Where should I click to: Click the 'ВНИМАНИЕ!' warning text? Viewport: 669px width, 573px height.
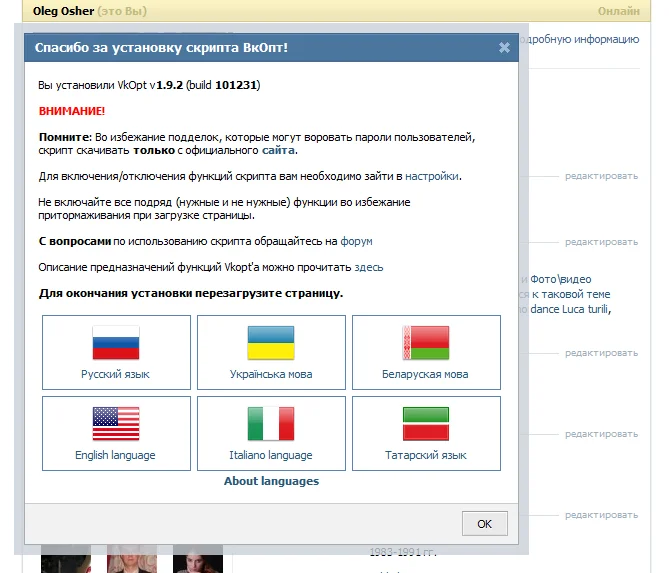(x=72, y=111)
